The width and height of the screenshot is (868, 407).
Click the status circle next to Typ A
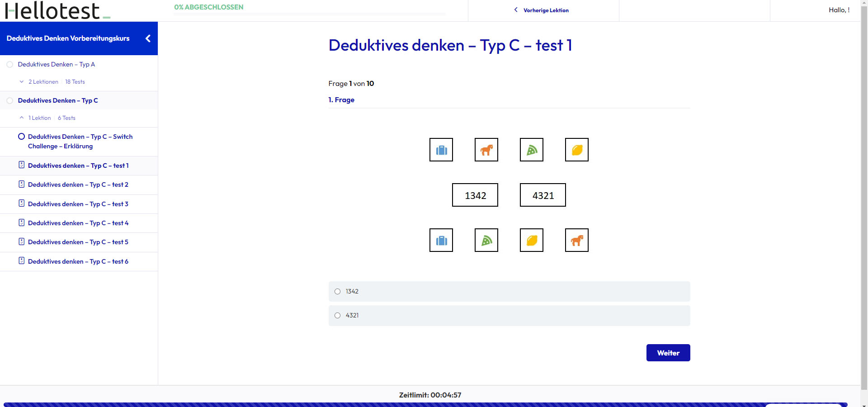(9, 65)
